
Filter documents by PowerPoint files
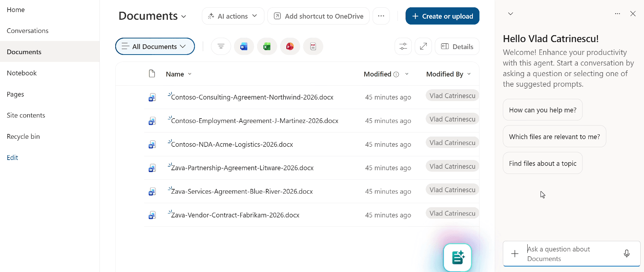(290, 46)
